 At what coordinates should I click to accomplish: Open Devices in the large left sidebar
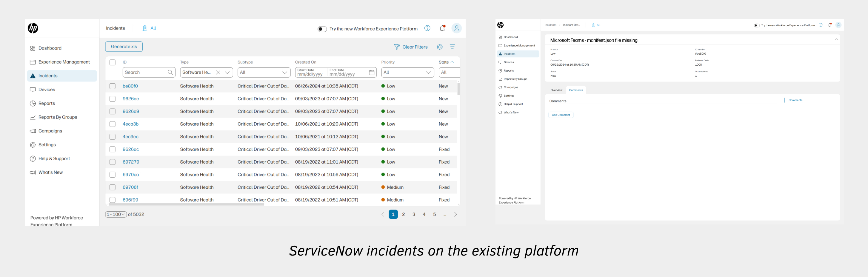[47, 90]
